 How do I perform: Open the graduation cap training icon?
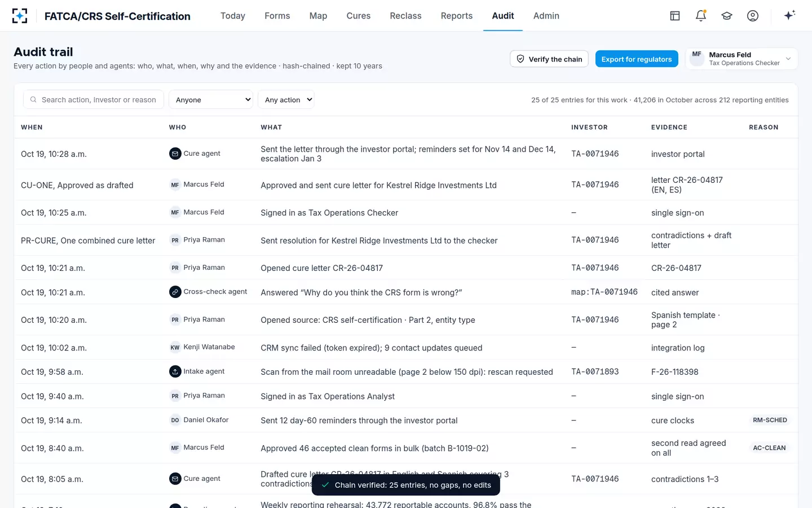click(x=727, y=16)
